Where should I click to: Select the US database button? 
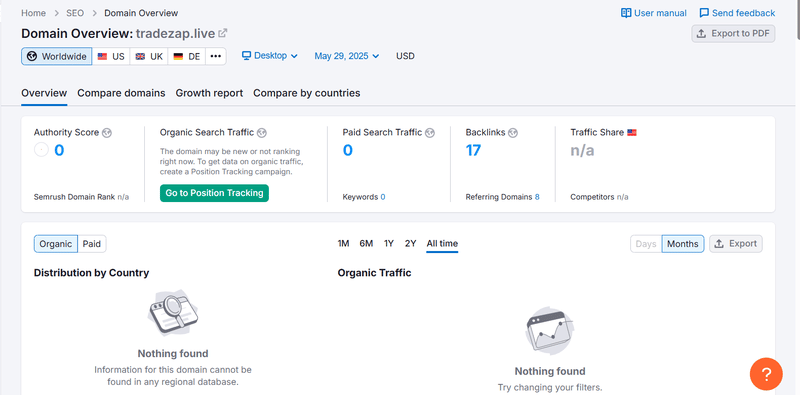111,56
